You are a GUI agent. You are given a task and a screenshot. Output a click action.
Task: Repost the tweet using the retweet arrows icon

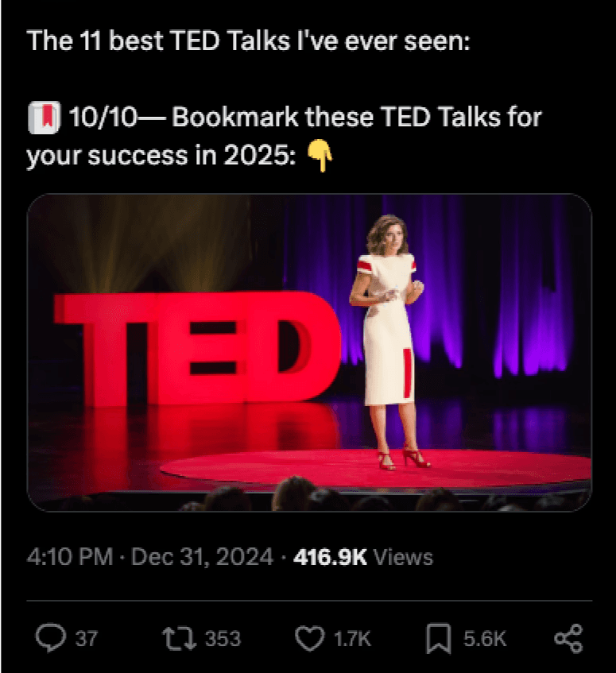(179, 638)
